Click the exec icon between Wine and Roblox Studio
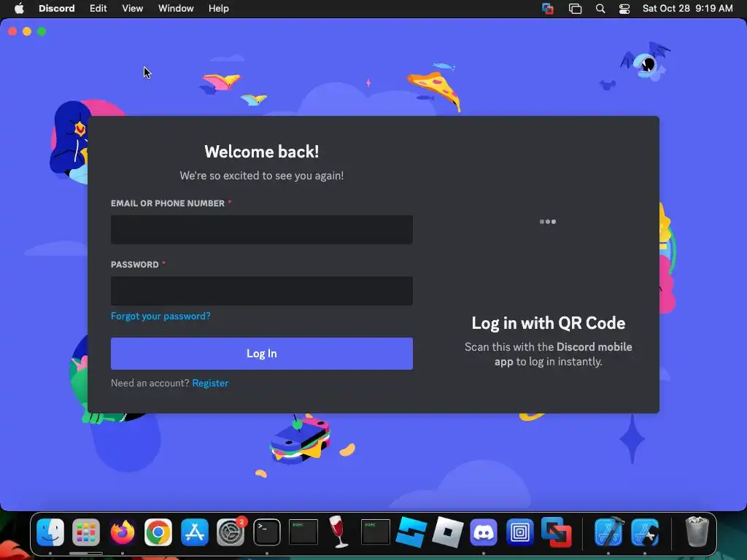Screen dimensions: 747x560 375,532
